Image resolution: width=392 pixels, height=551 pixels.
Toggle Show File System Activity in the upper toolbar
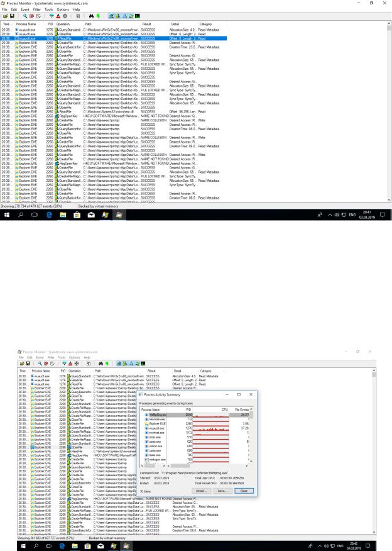[x=117, y=16]
